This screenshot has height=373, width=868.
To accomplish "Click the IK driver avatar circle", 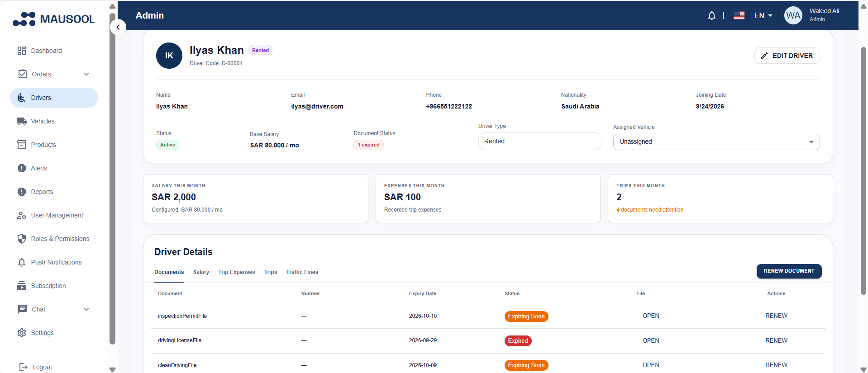I will tap(169, 56).
